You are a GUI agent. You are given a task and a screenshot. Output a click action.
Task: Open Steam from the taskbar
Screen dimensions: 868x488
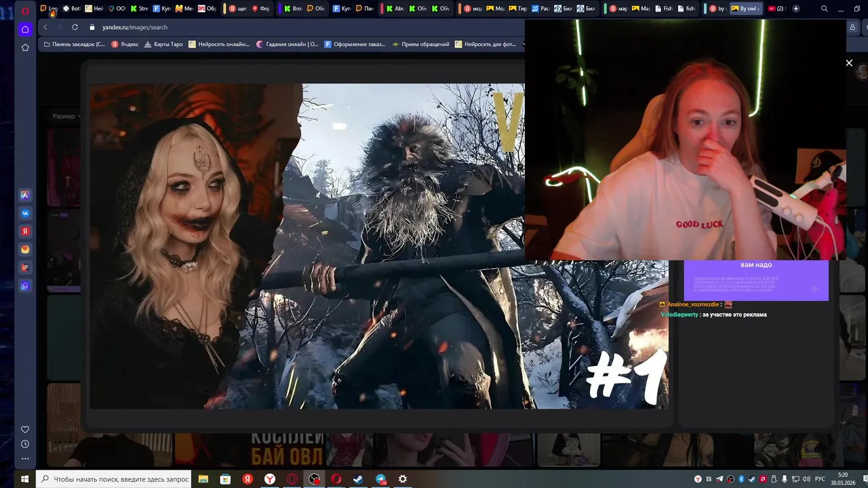[x=358, y=479]
